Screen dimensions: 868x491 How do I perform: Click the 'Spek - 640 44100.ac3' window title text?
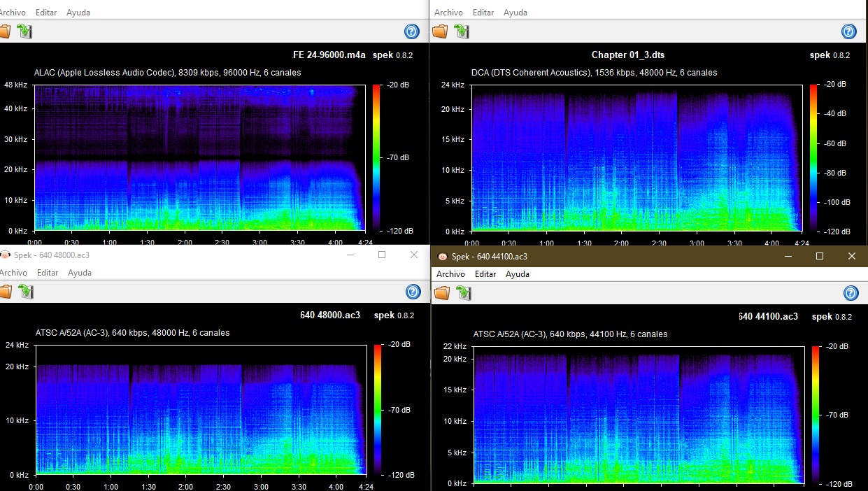490,257
